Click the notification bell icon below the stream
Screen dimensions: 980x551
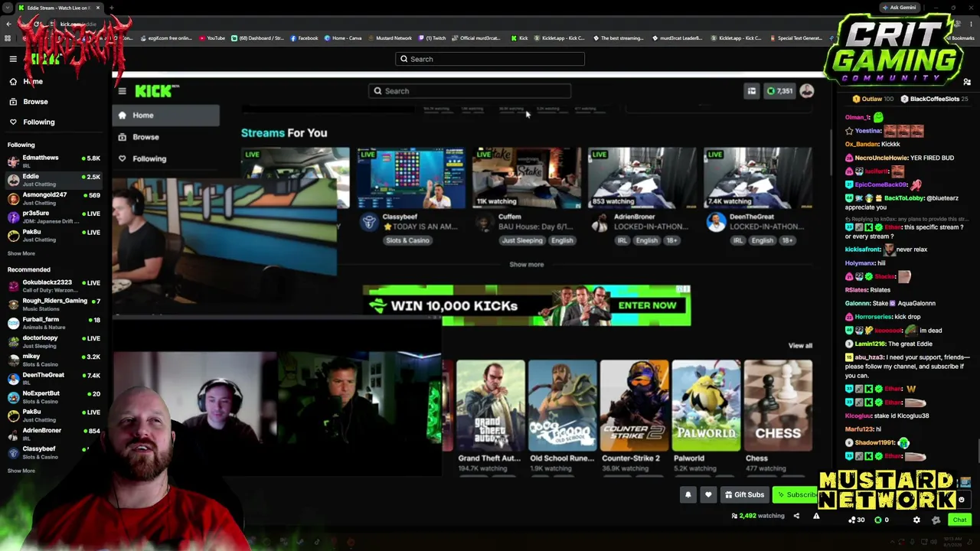pos(688,495)
